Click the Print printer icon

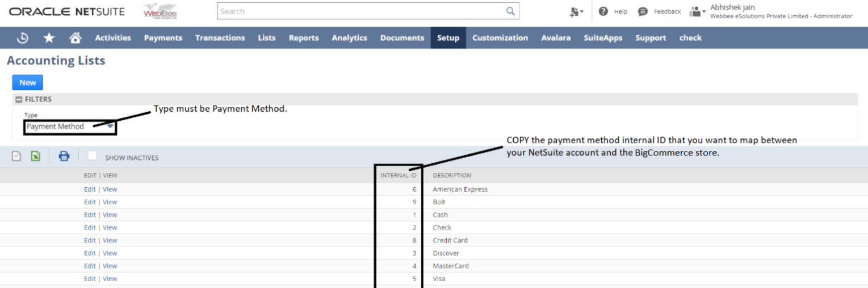point(64,156)
